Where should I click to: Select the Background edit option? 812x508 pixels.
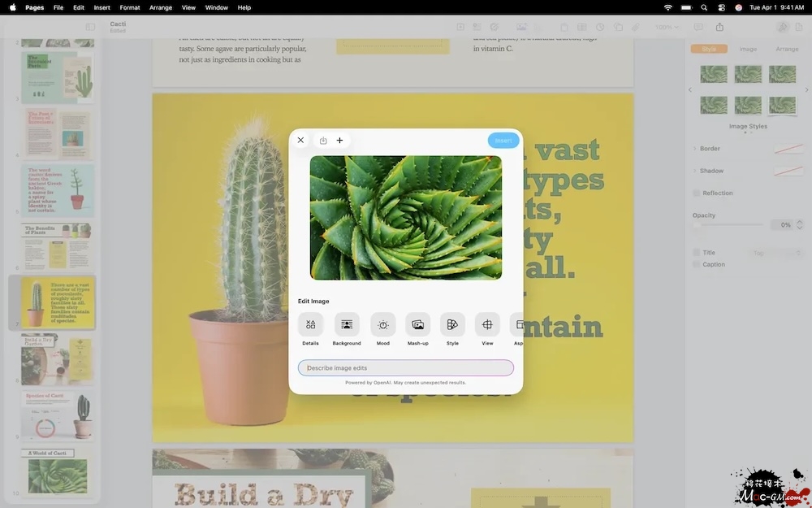pos(347,324)
